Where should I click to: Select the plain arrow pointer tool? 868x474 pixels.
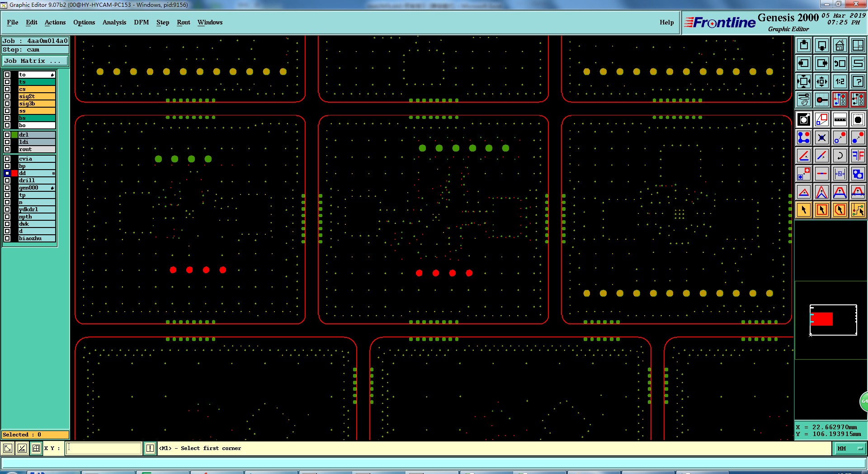coord(804,210)
